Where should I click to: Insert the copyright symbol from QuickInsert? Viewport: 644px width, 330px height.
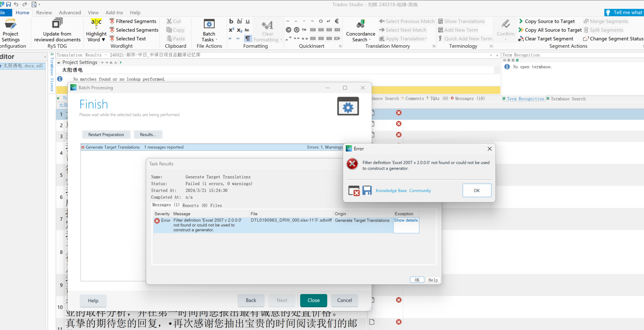[289, 30]
